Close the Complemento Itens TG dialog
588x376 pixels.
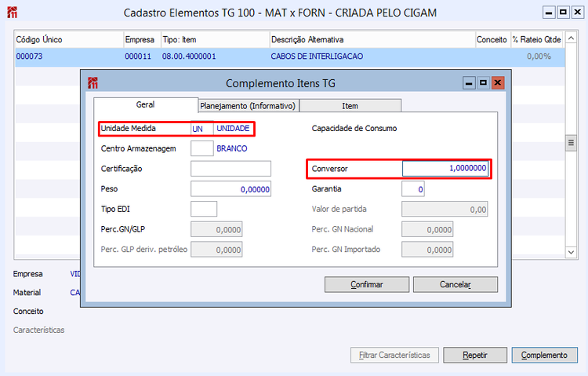tap(498, 82)
